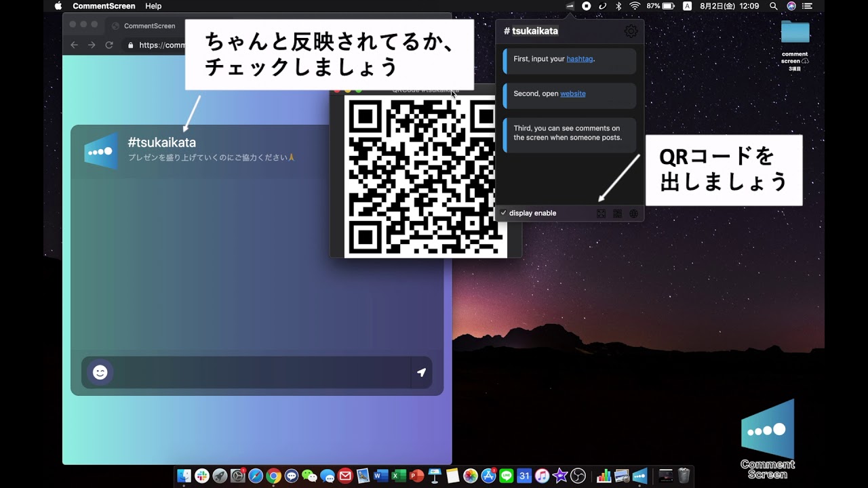Open the comment screen folder on desktop
Viewport: 868px width, 488px height.
(x=795, y=33)
